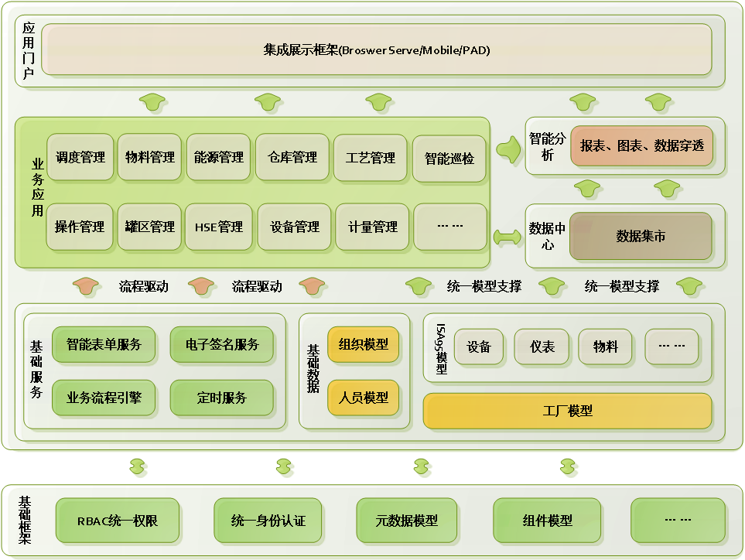Screen dimensions: 745x560
Task: Click the ISA95模型 vertical label
Action: point(441,349)
